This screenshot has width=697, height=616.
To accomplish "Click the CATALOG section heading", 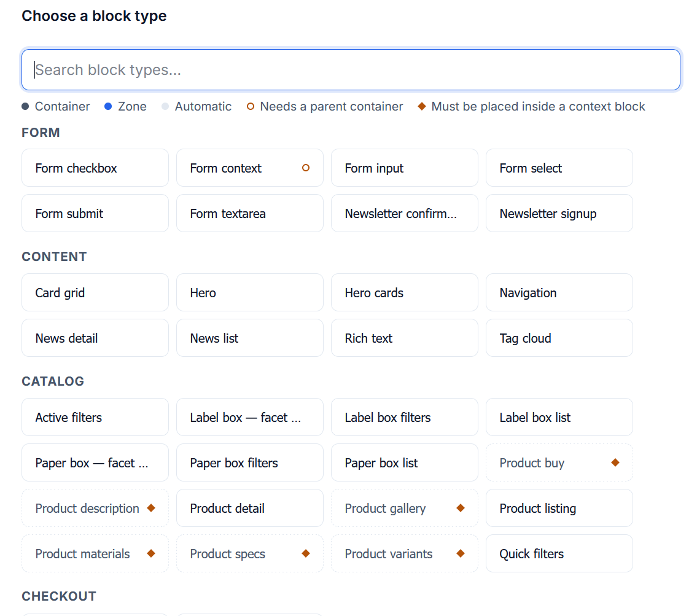I will 53,381.
